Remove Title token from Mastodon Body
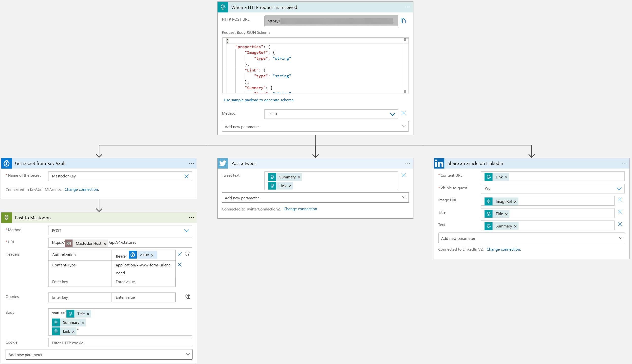The image size is (632, 364). tap(88, 314)
